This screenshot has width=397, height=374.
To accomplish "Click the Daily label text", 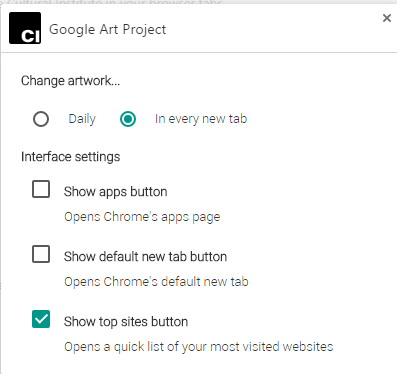I will (82, 119).
